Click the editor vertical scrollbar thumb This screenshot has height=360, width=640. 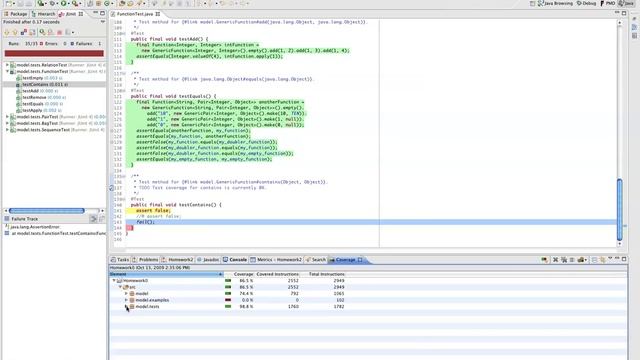[619, 209]
